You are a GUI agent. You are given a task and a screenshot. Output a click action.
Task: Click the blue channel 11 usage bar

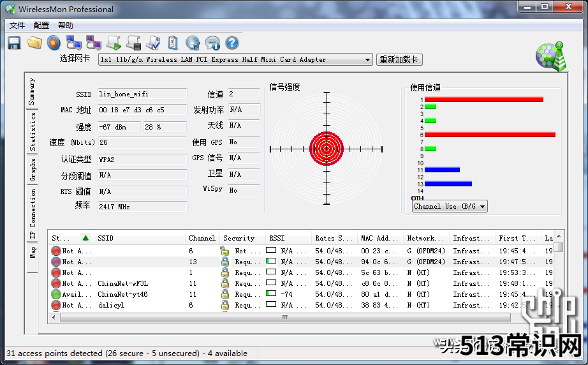(x=442, y=170)
